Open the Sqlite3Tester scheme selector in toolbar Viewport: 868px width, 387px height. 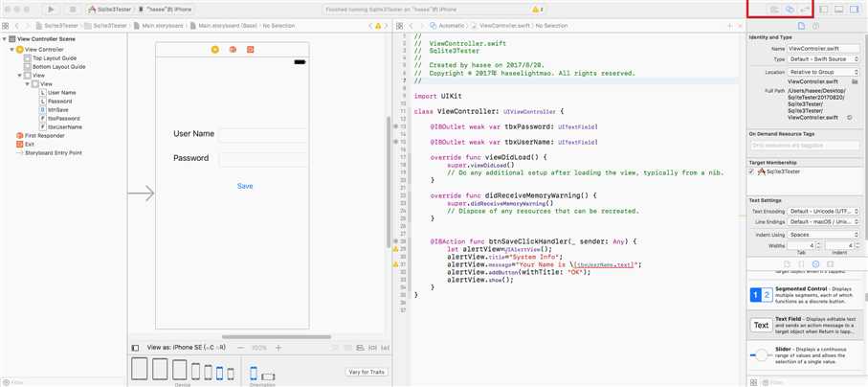(x=110, y=10)
